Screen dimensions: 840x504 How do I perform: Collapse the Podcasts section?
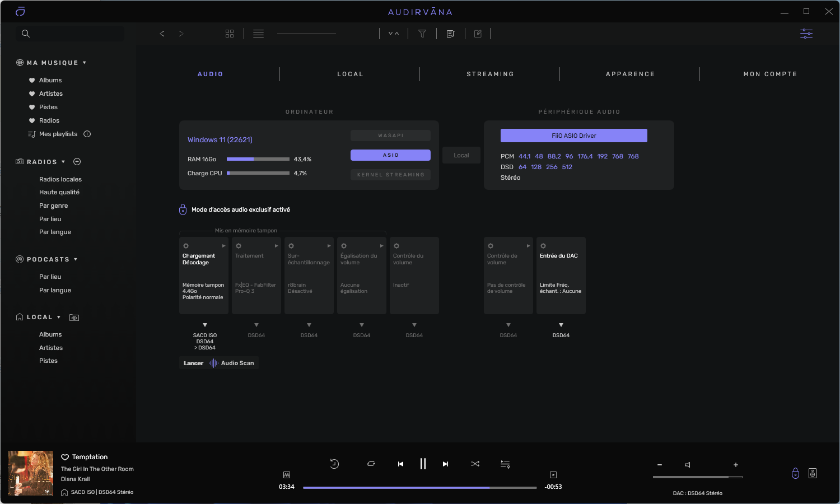[x=76, y=259]
